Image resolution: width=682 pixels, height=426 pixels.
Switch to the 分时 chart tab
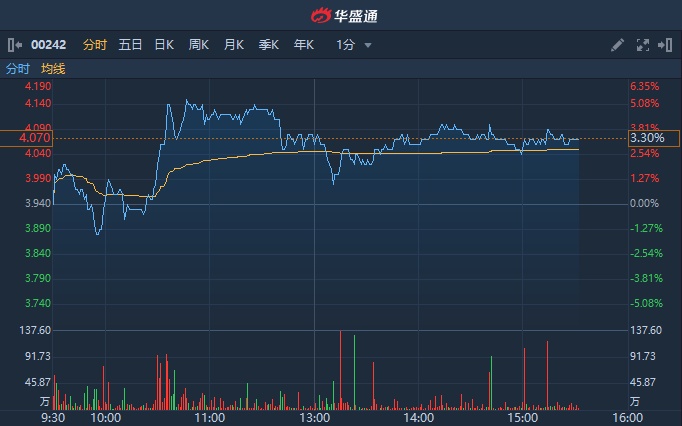point(94,45)
